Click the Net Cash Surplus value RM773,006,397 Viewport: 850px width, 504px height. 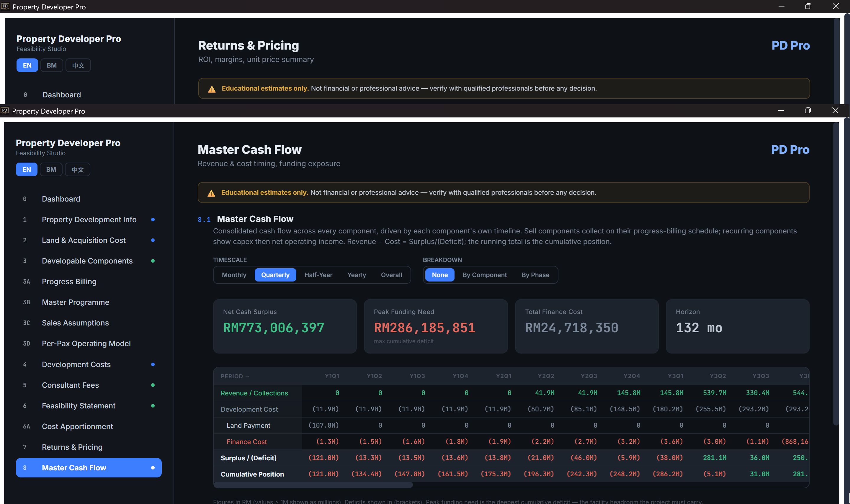pos(274,328)
